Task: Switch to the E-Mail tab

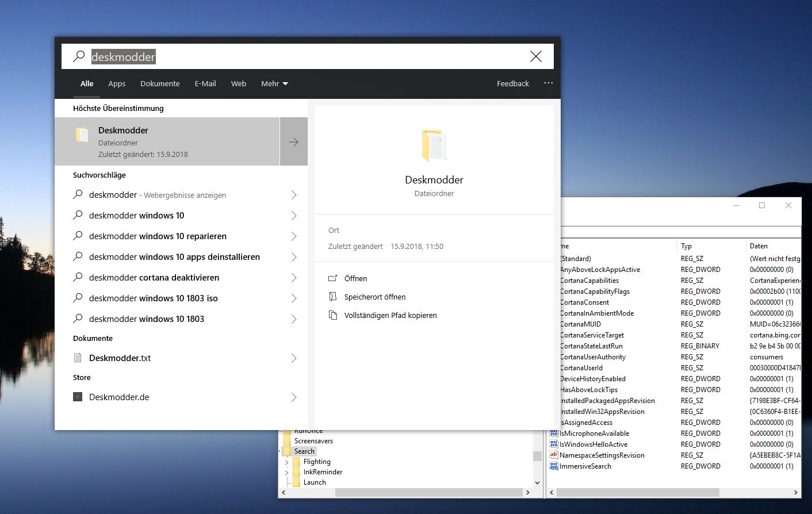Action: pos(205,83)
